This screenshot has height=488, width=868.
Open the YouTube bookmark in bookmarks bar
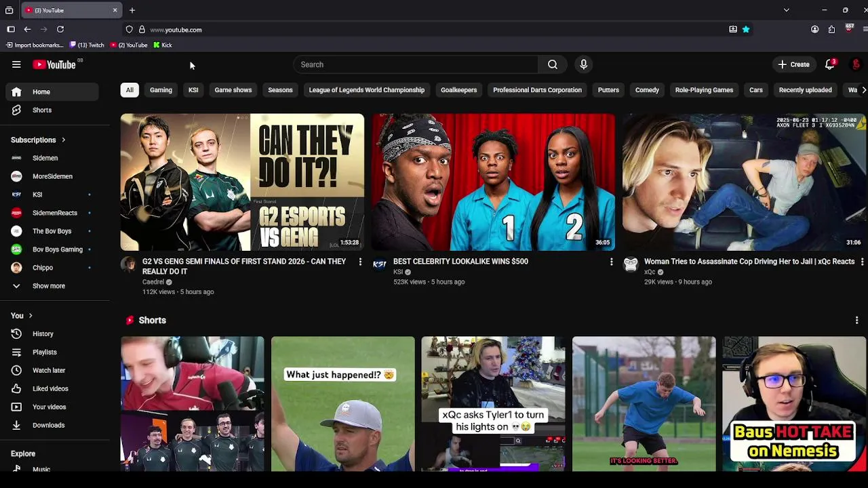pyautogui.click(x=129, y=45)
